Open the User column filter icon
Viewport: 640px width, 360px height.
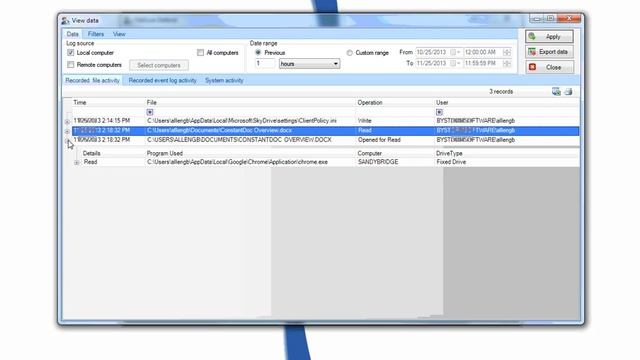[x=439, y=112]
